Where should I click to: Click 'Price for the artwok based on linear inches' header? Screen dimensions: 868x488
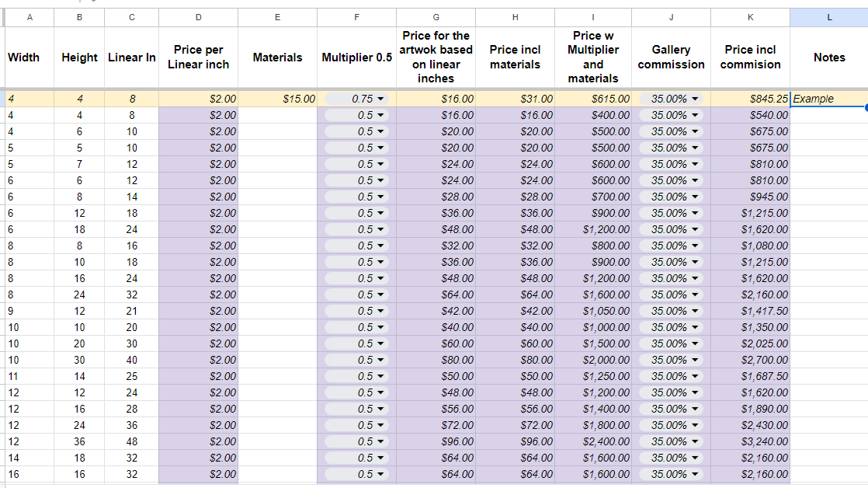point(436,57)
